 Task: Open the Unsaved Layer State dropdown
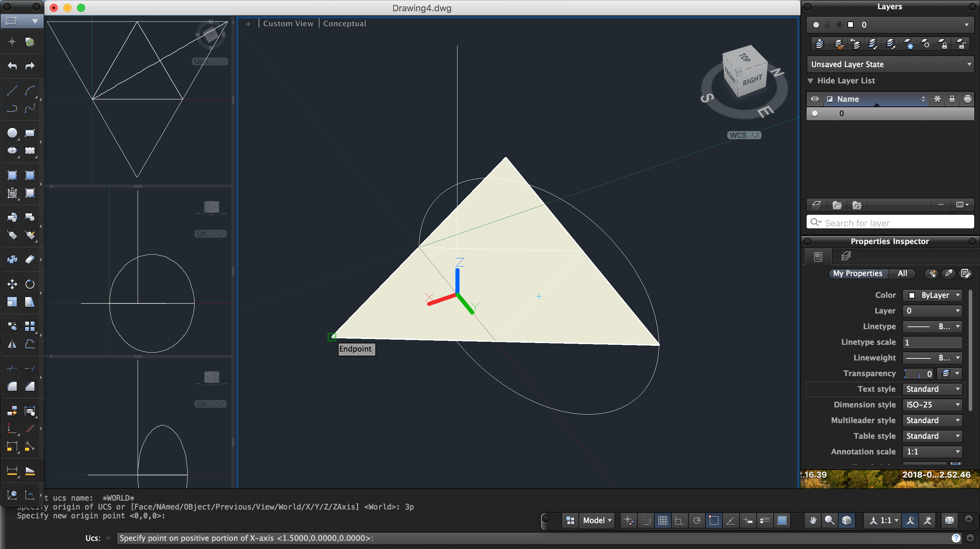point(890,64)
